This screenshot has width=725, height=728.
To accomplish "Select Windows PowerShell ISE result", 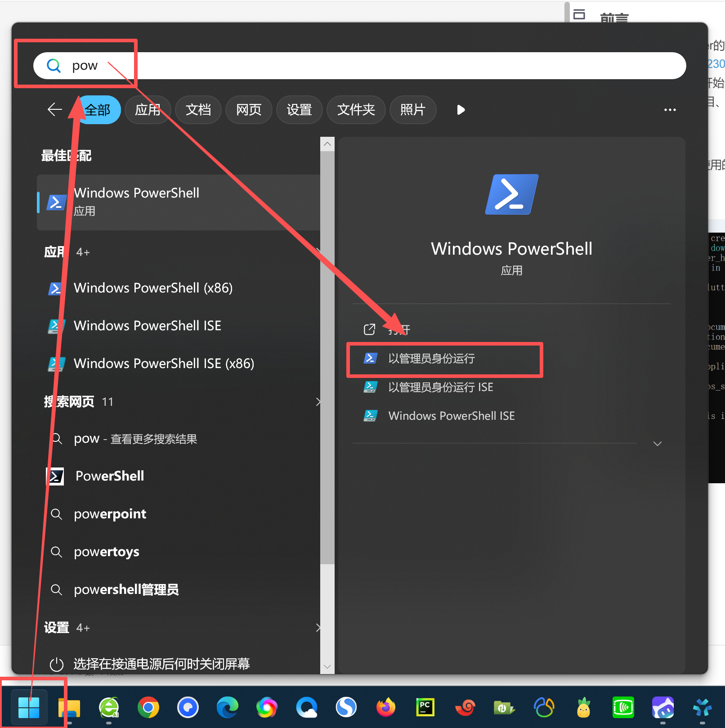I will click(179, 326).
